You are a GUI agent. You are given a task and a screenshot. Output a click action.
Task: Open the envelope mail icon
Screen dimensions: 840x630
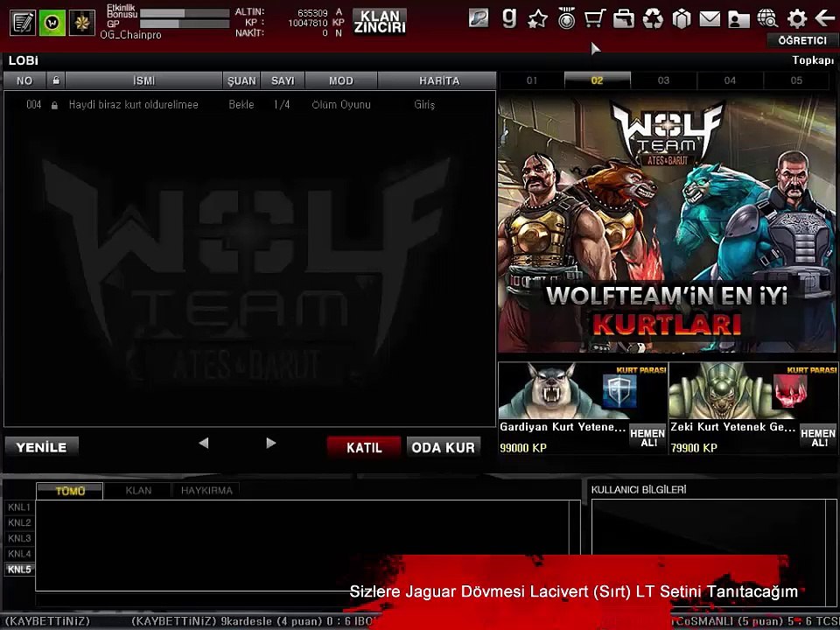[710, 19]
